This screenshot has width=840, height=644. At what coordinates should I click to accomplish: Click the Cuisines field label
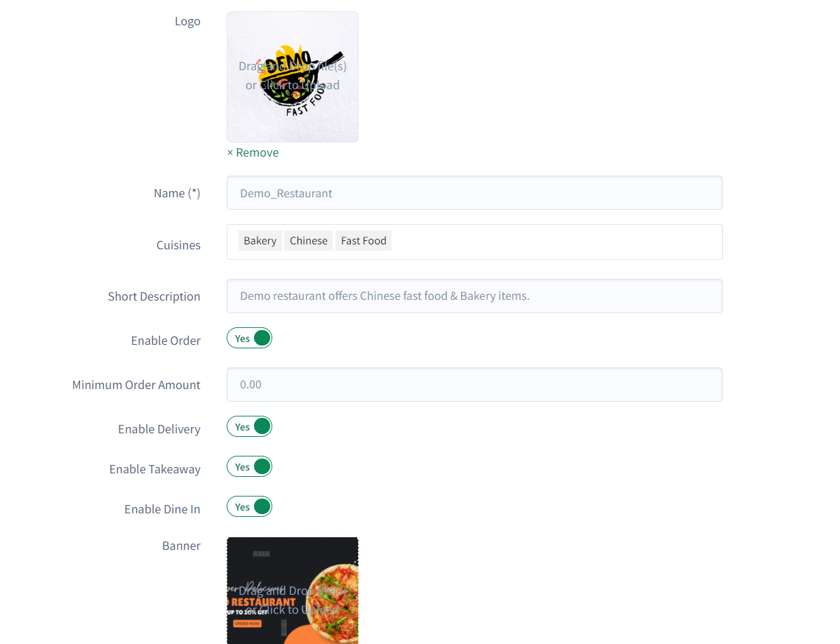point(178,245)
